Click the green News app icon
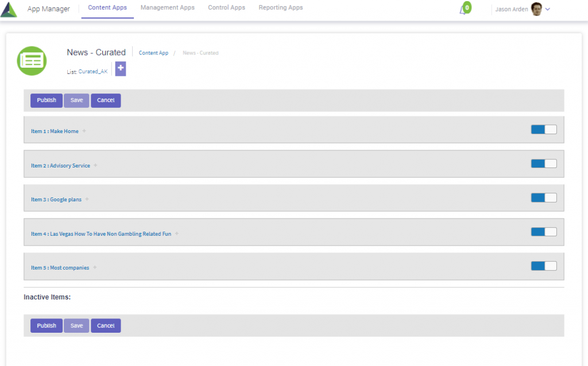 (32, 61)
